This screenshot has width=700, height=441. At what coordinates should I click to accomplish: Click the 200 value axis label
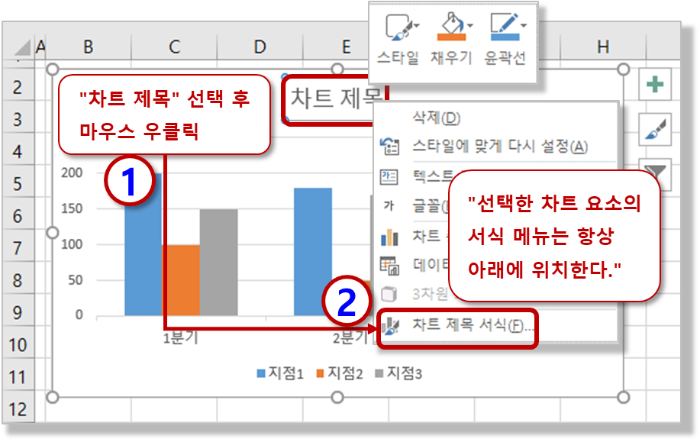pos(72,173)
